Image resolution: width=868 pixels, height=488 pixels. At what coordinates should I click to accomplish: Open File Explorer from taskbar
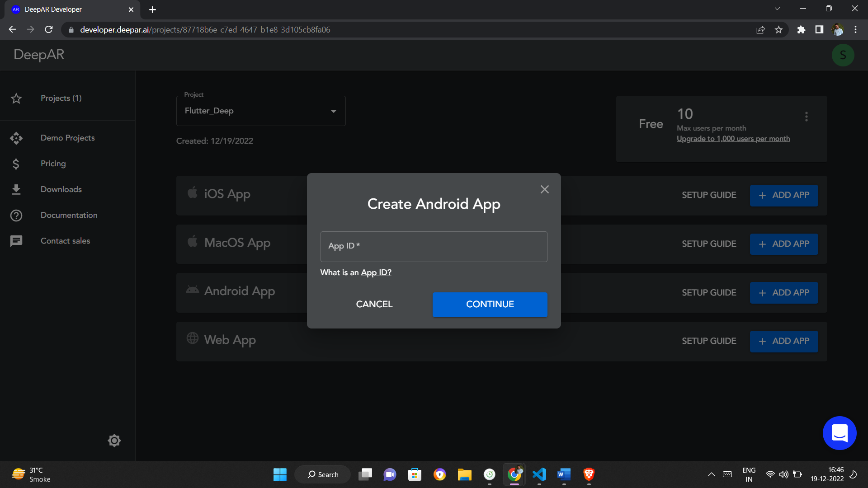click(x=464, y=474)
